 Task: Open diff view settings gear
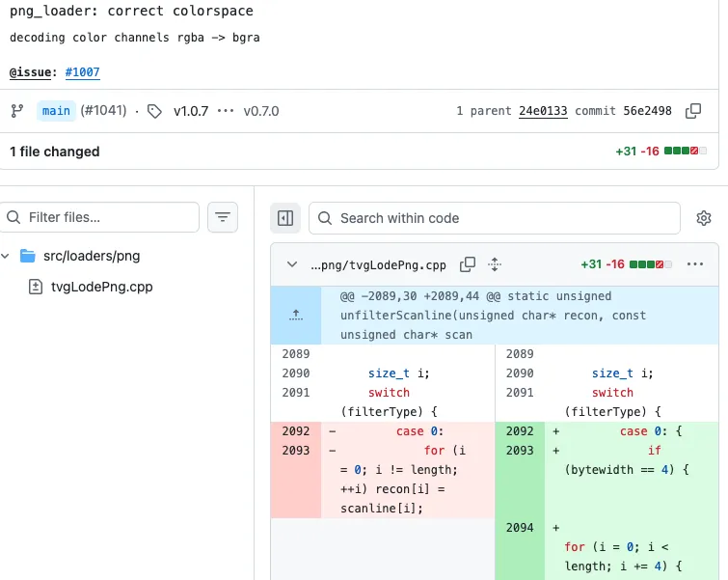[704, 218]
